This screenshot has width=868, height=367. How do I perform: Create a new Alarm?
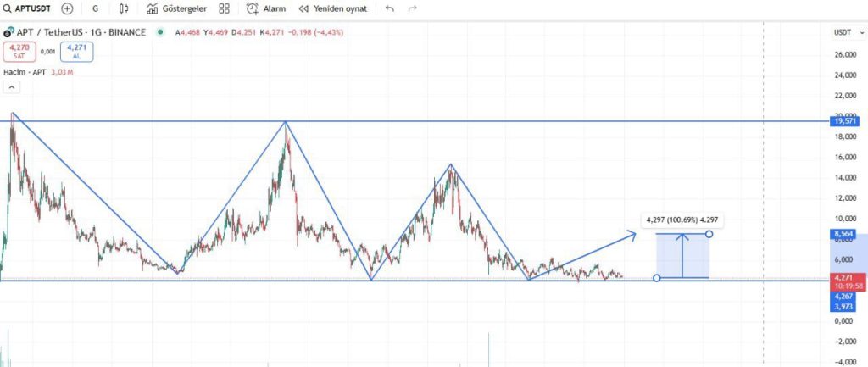[265, 8]
